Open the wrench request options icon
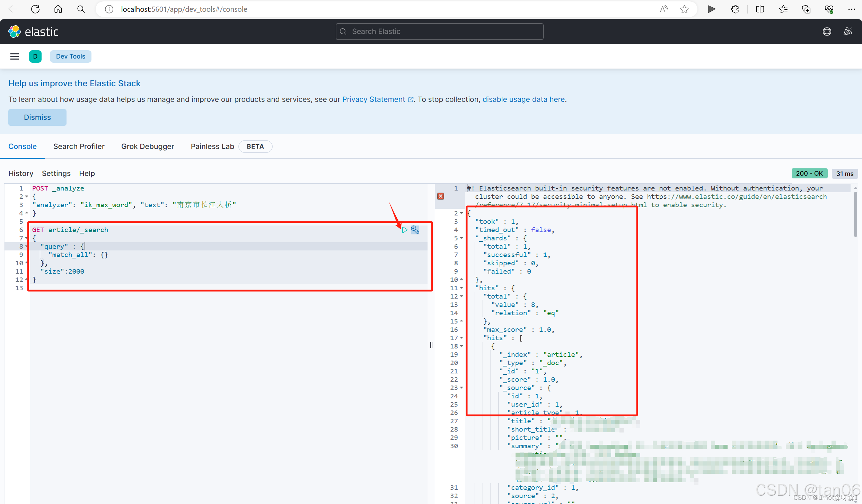This screenshot has width=862, height=504. [415, 230]
